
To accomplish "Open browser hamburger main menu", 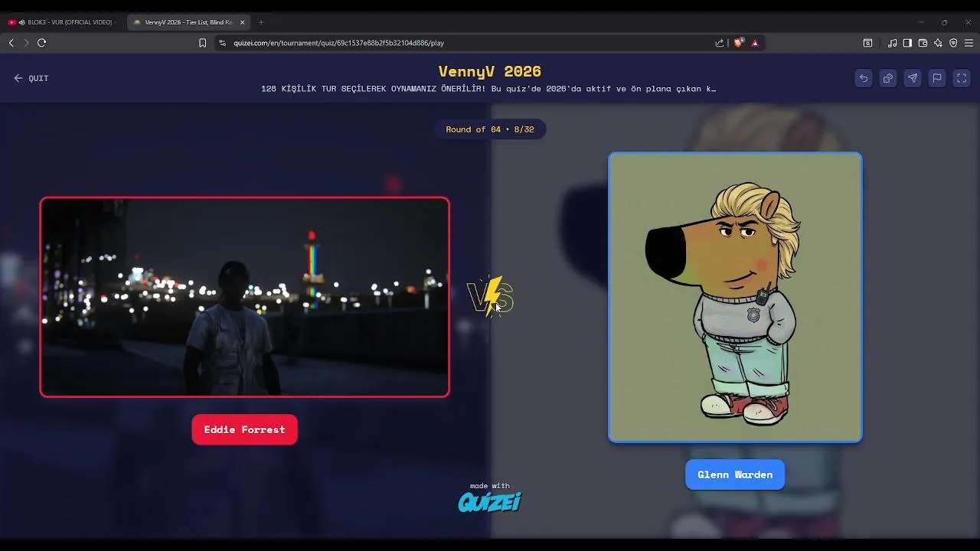I will [x=969, y=43].
